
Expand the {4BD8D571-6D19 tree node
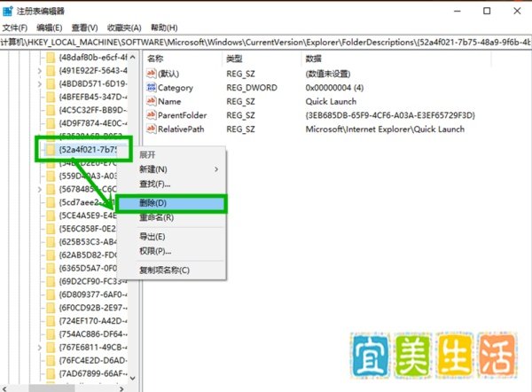point(39,84)
